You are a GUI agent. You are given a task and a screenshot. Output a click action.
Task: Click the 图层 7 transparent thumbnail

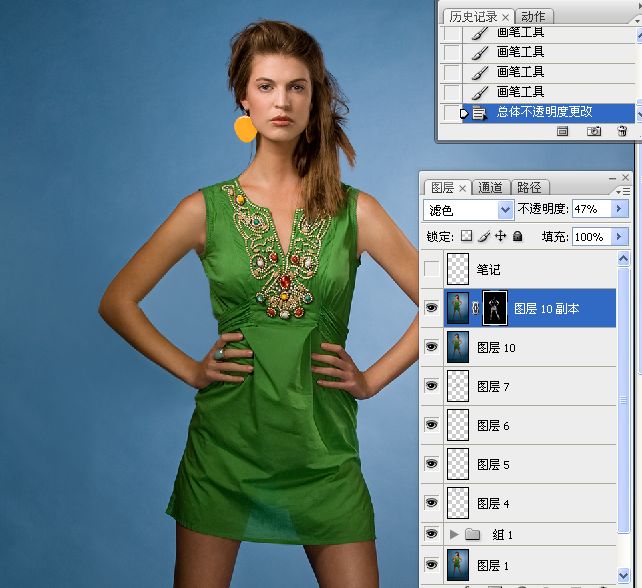tap(458, 386)
